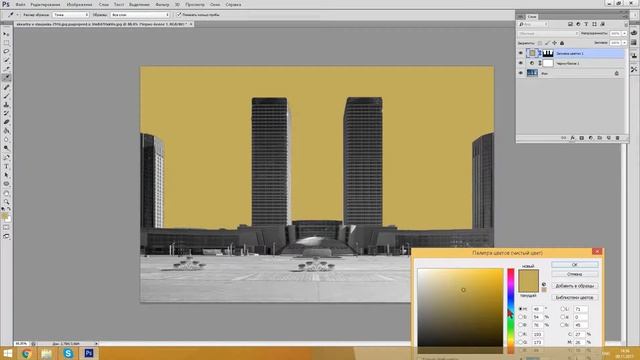The image size is (640, 360).
Task: Select the Rectangular Marquee tool
Action: pos(6,43)
